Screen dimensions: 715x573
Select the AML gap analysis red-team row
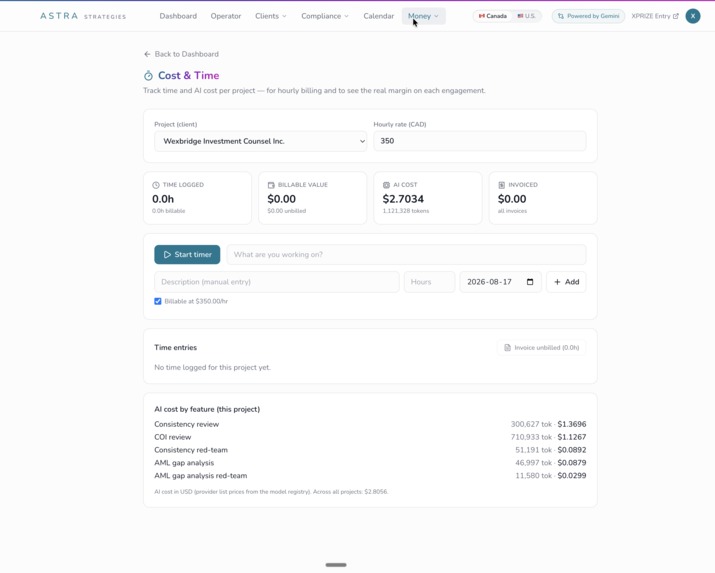pyautogui.click(x=370, y=475)
